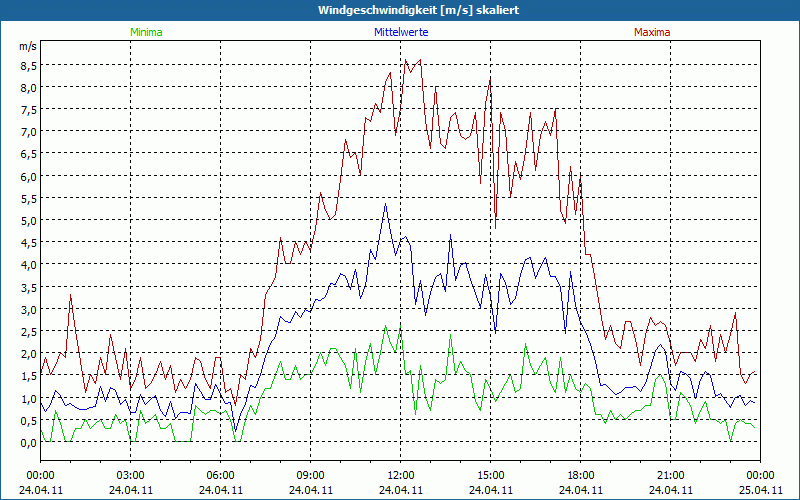Click the 25.04.11 date label
Screen dimensions: 800x500
point(760,490)
